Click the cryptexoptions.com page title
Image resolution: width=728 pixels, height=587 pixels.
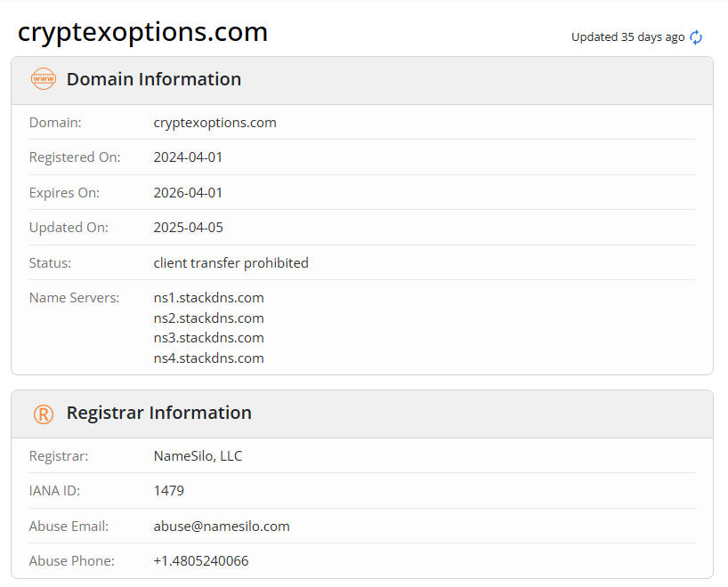[142, 32]
